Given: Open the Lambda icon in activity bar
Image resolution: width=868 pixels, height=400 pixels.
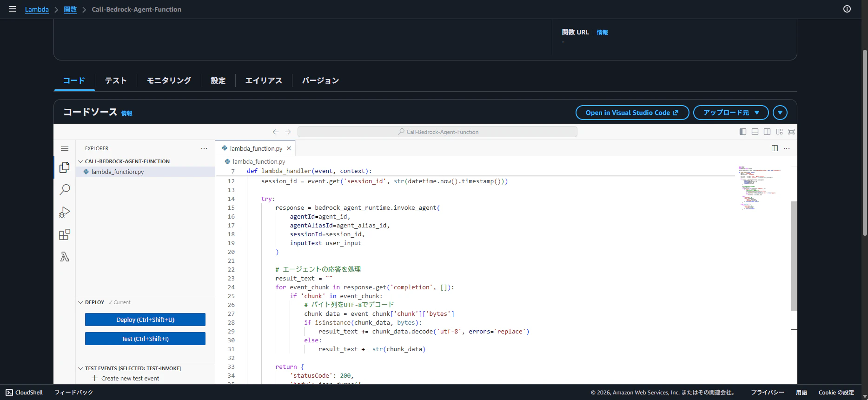Looking at the screenshot, I should click(65, 257).
